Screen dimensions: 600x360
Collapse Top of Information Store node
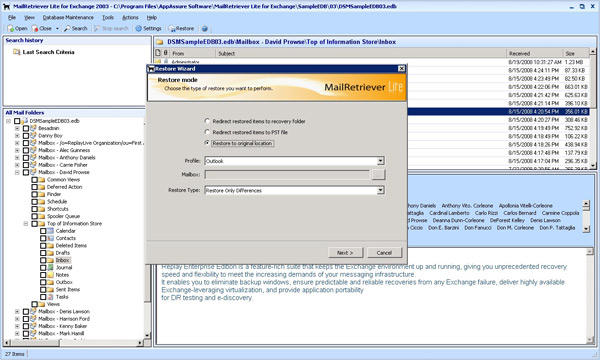[26, 223]
